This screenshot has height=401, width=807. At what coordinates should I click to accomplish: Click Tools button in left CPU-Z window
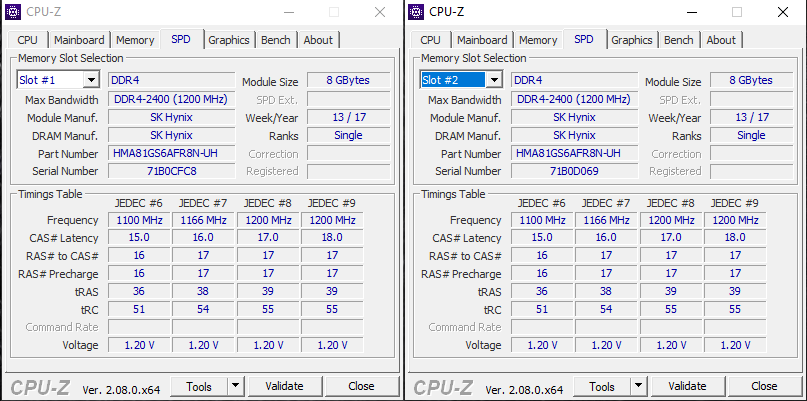click(199, 386)
